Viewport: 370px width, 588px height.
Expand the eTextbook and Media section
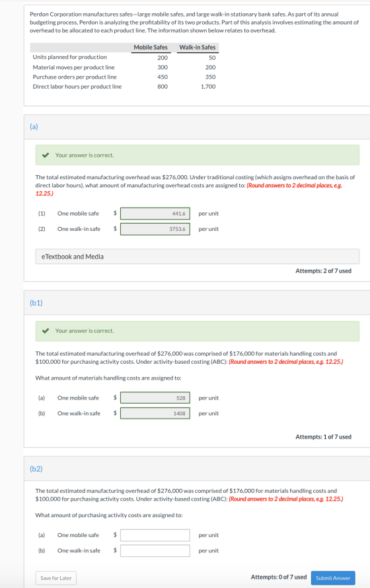(x=198, y=257)
